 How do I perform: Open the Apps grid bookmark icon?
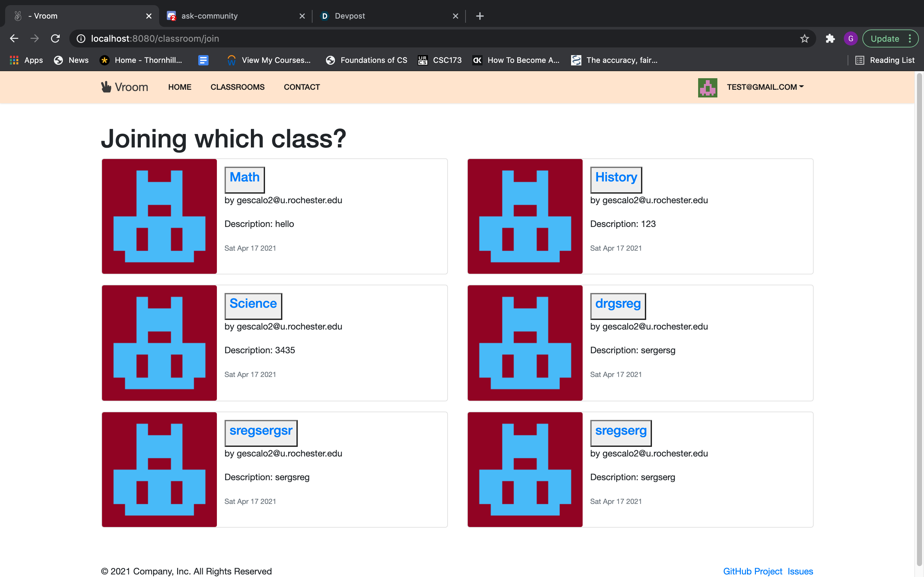click(x=14, y=60)
